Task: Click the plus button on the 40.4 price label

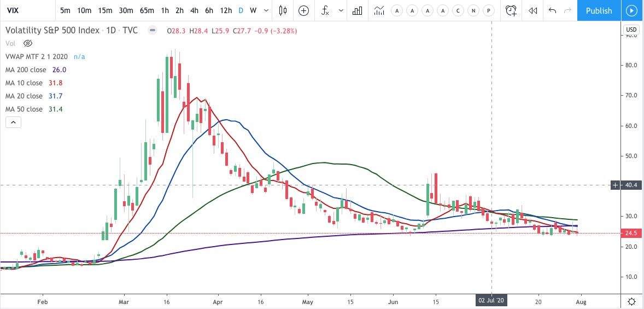Action: coord(615,185)
